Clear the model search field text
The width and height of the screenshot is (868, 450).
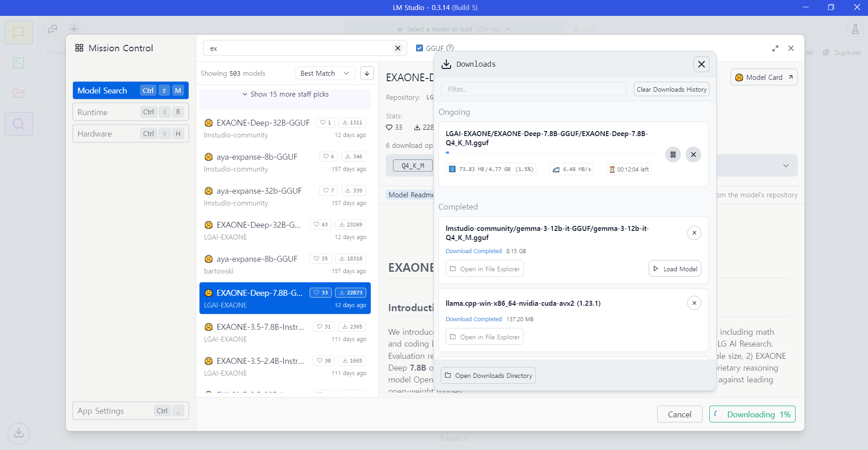(398, 48)
